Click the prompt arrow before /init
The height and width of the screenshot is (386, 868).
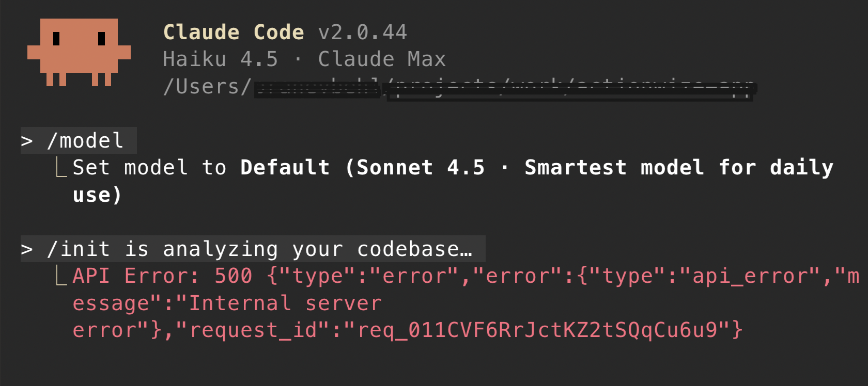pos(27,249)
